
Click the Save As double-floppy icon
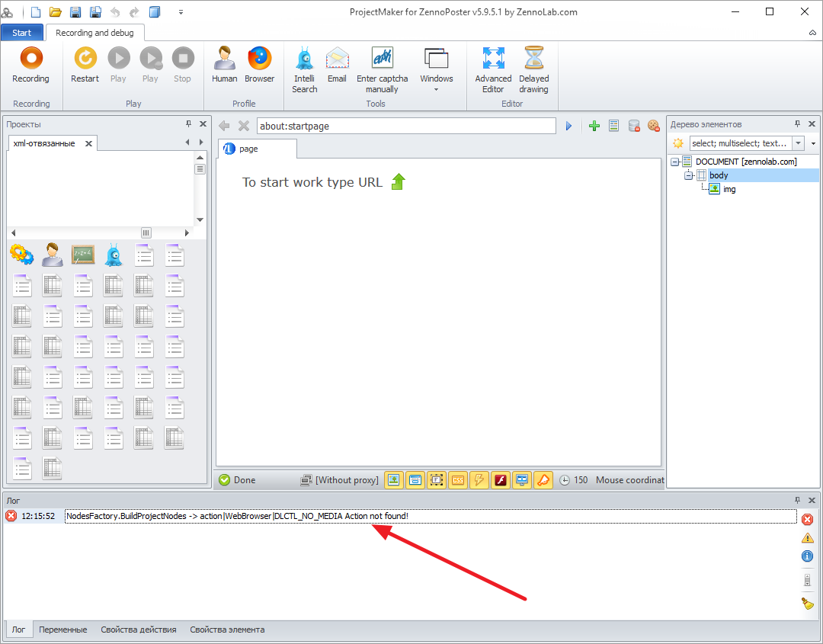coord(95,11)
